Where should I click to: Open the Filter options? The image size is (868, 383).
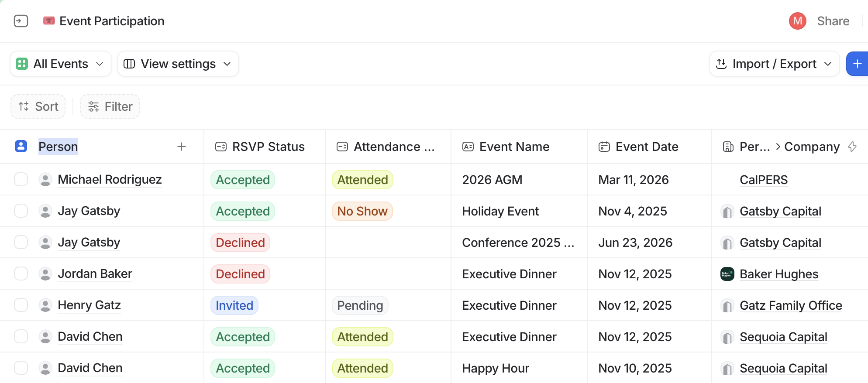pos(110,106)
